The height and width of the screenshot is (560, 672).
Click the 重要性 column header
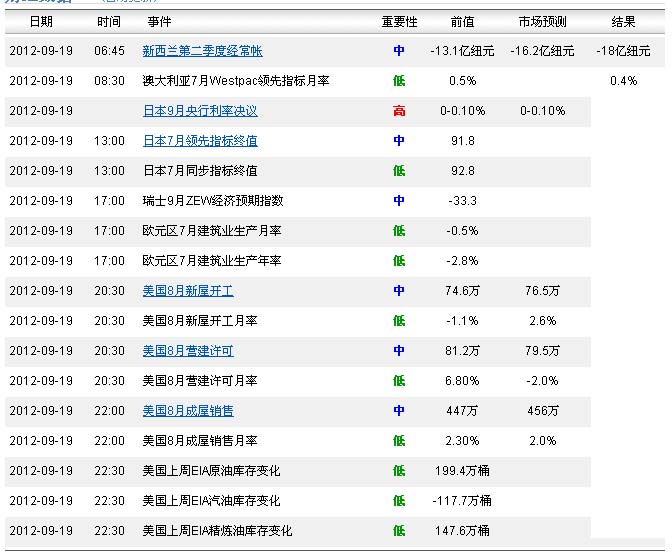point(399,21)
